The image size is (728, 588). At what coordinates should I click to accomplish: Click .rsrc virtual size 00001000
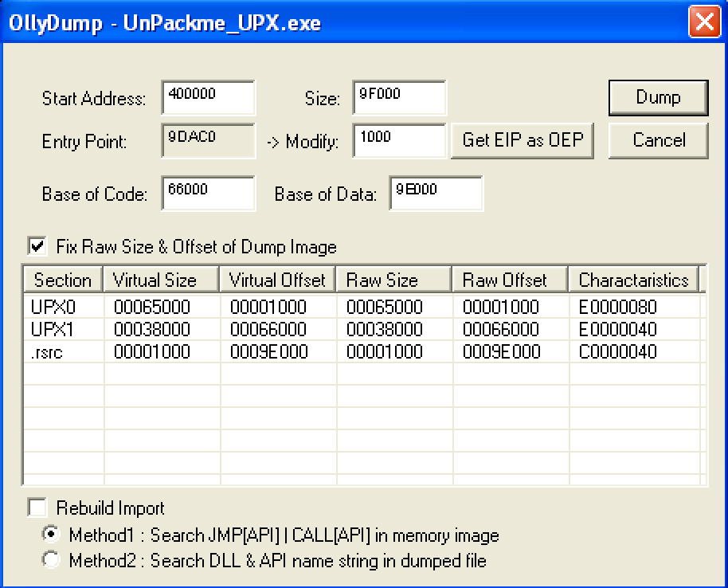pyautogui.click(x=152, y=351)
